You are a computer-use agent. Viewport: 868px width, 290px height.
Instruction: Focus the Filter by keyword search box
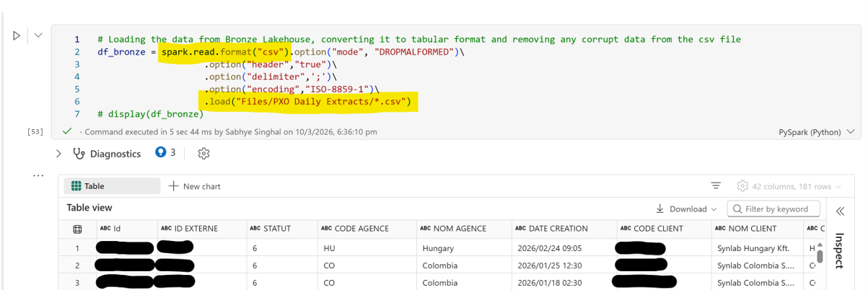pos(773,209)
